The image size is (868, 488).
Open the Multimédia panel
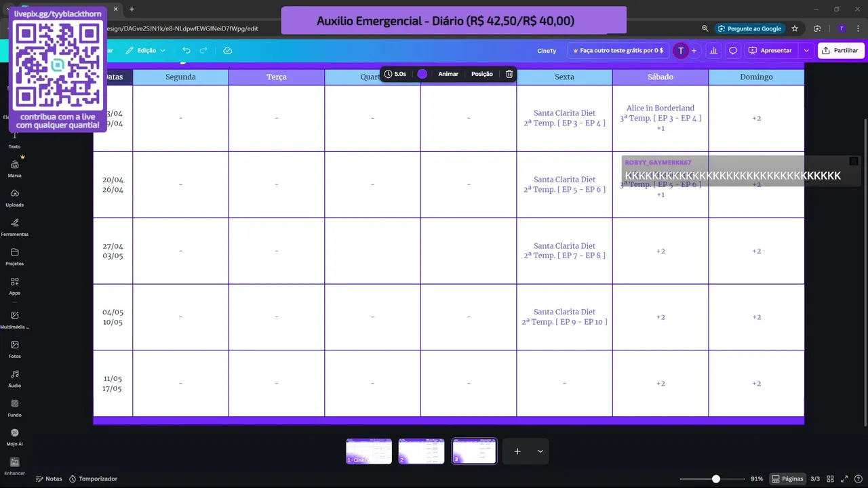tap(14, 319)
